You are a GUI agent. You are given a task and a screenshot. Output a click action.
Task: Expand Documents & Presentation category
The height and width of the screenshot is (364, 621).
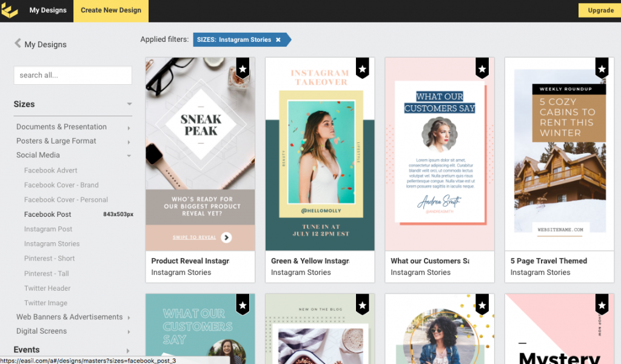tap(129, 128)
